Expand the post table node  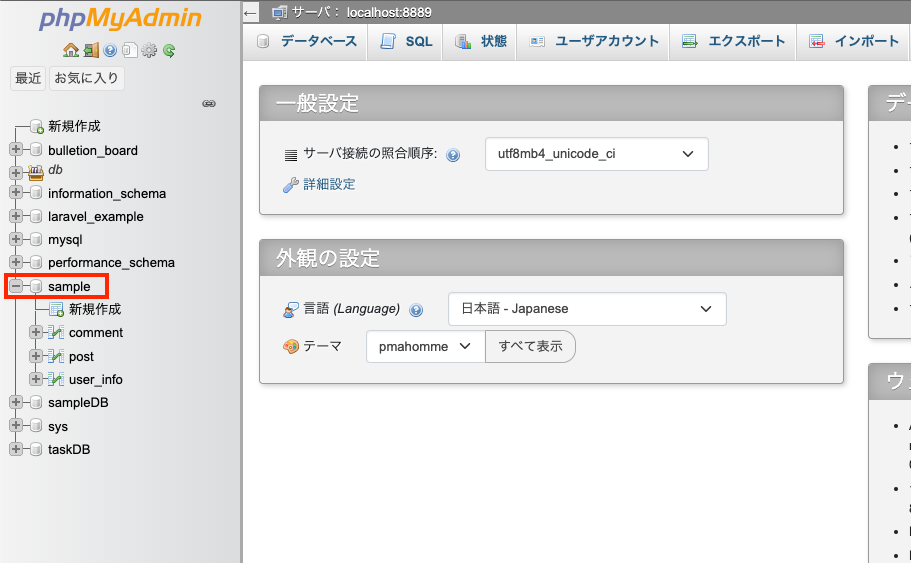(36, 356)
